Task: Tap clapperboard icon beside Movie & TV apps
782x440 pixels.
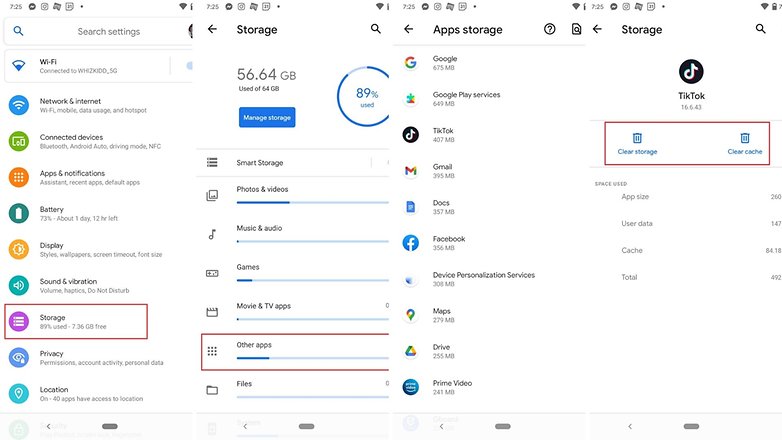Action: [x=212, y=312]
